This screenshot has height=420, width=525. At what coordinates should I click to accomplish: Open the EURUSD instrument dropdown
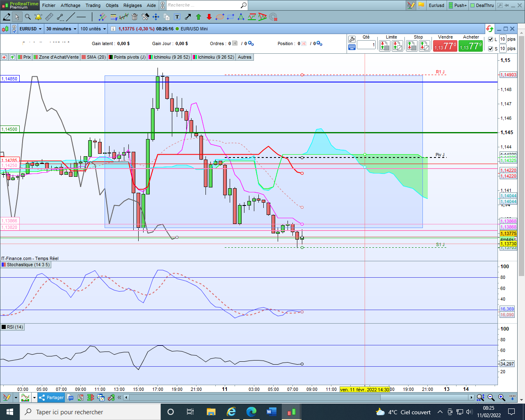(31, 29)
